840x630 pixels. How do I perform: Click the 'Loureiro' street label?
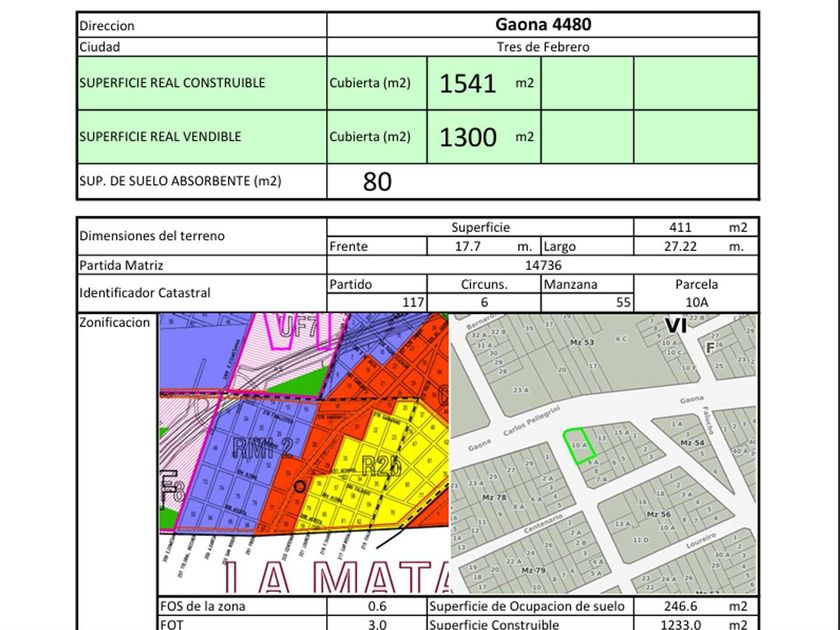(701, 541)
